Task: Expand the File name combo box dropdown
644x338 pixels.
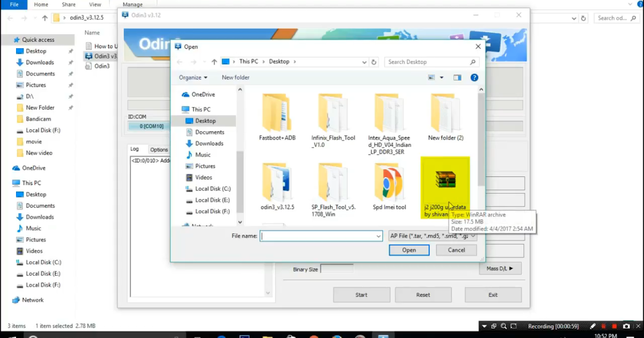Action: point(379,236)
